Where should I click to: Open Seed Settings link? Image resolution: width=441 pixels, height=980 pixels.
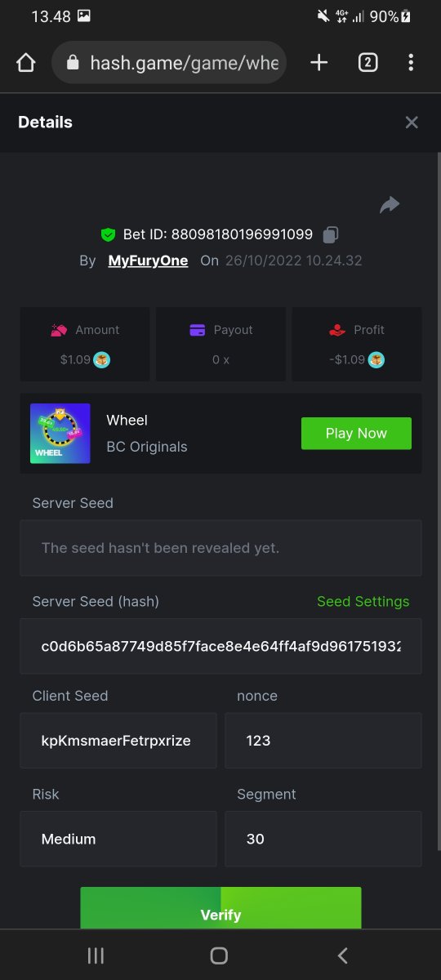pos(363,602)
